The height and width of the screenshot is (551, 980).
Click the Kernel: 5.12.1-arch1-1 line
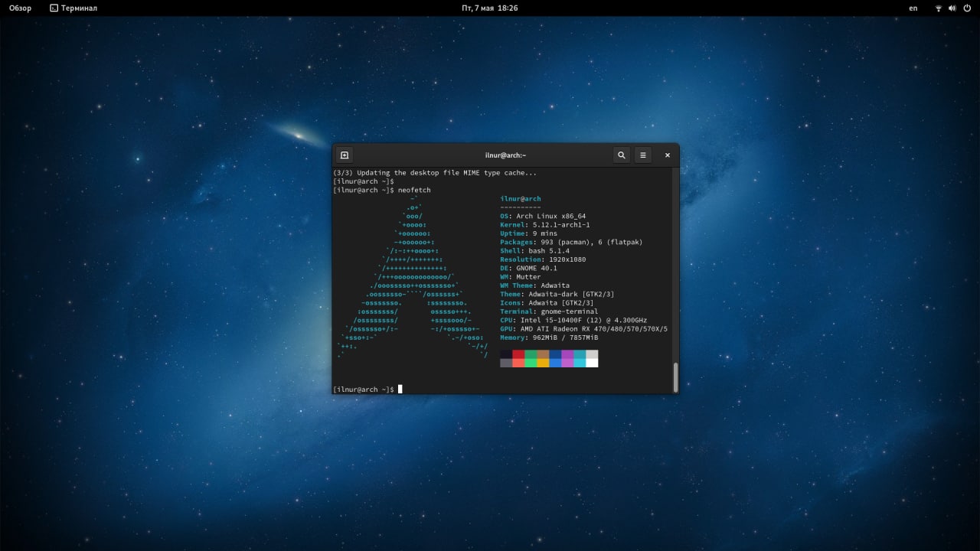pyautogui.click(x=545, y=225)
